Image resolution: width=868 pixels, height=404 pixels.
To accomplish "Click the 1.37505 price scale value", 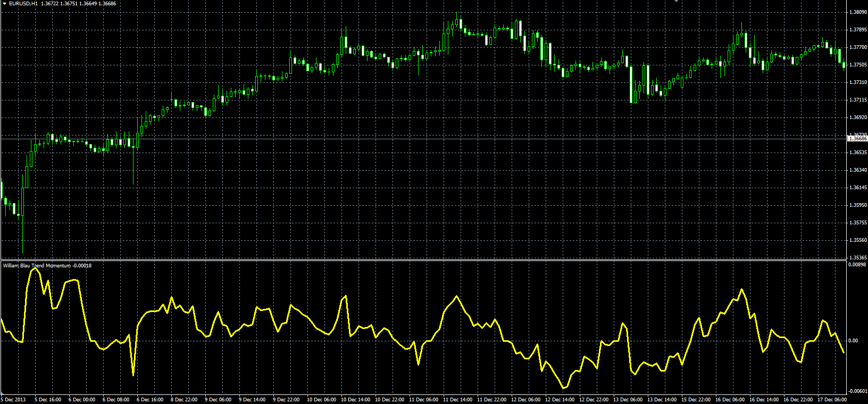I will pyautogui.click(x=858, y=65).
